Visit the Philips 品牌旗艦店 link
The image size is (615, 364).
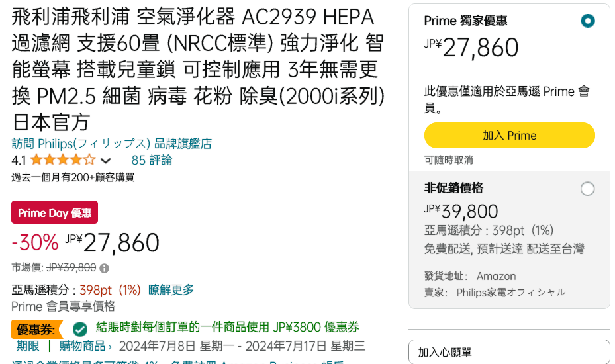pos(111,144)
